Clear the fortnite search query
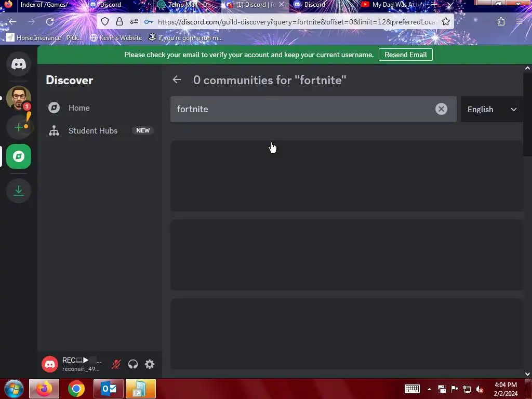The width and height of the screenshot is (532, 399). [x=441, y=109]
